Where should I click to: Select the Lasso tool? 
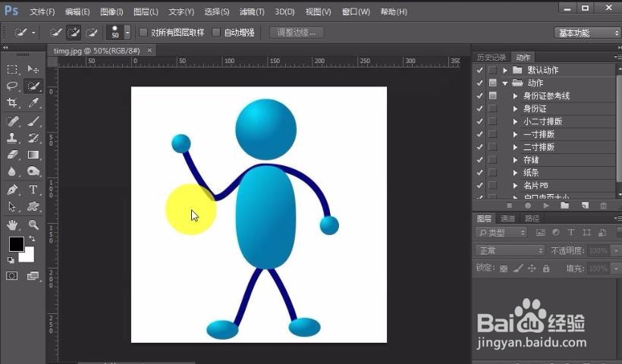[12, 86]
